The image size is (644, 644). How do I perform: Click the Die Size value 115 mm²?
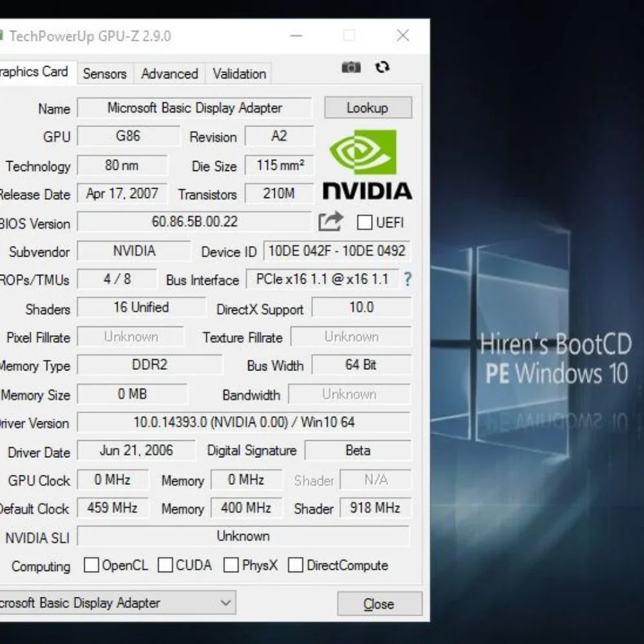point(279,165)
